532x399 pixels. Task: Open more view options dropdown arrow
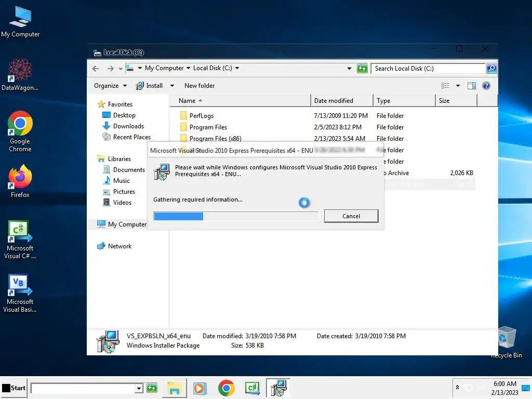[458, 86]
